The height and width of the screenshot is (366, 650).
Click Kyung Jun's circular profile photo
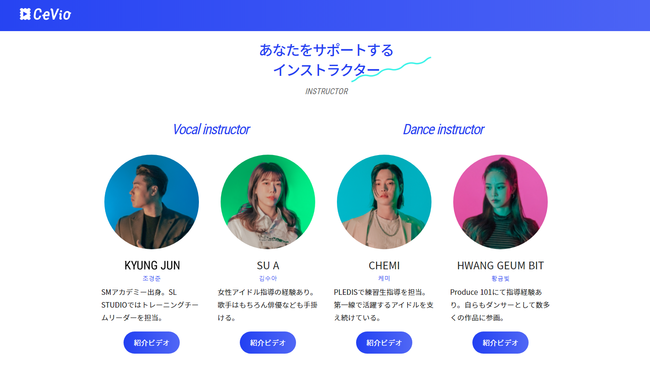[151, 202]
